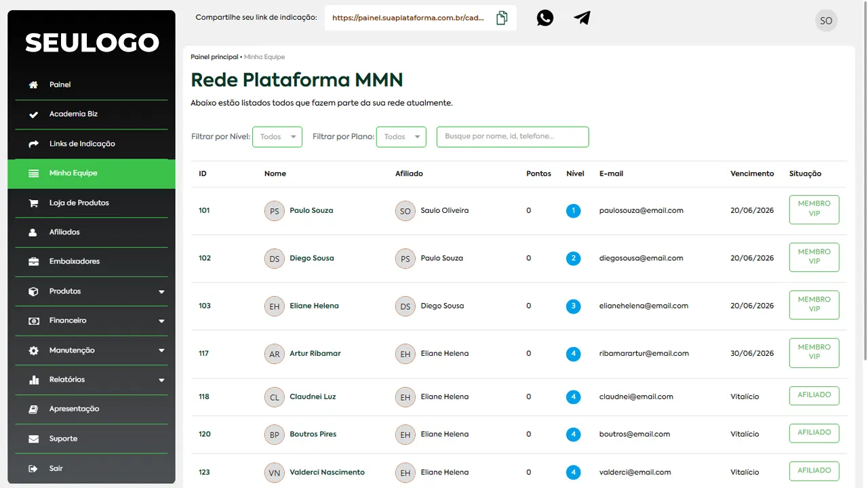Image resolution: width=868 pixels, height=488 pixels.
Task: Expand the Relatórios submenu arrow
Action: 161,380
